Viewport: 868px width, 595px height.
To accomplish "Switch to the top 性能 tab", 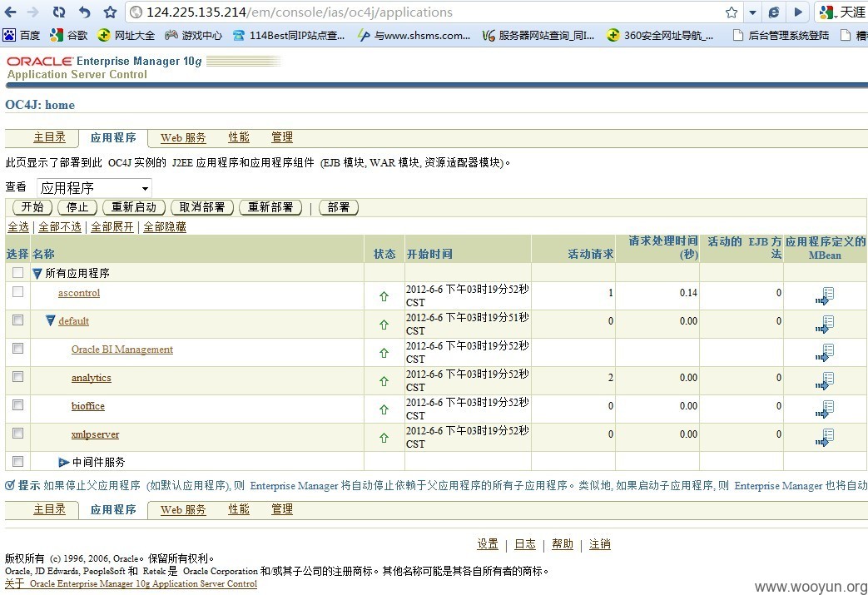I will point(239,137).
